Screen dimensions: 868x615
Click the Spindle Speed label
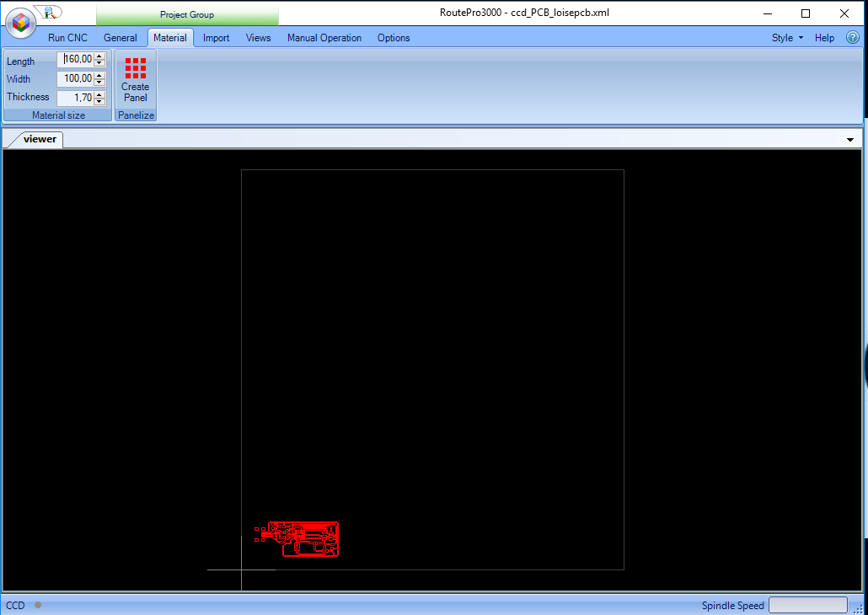tap(732, 606)
